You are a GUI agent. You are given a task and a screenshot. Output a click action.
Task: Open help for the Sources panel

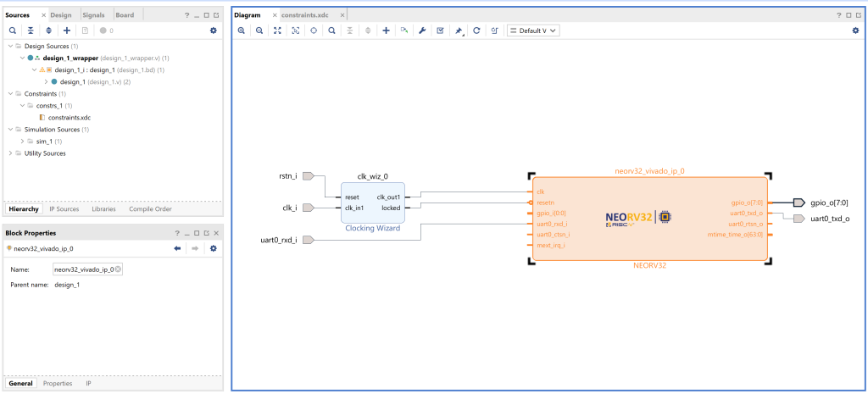pos(187,15)
